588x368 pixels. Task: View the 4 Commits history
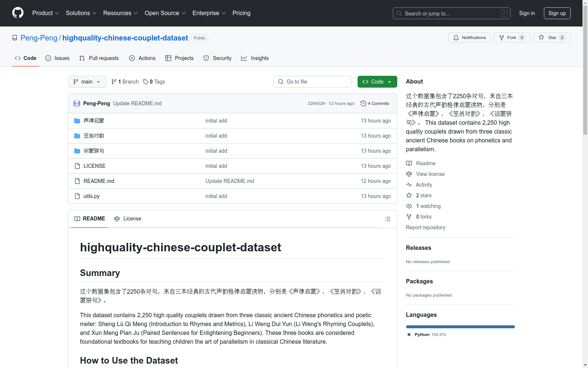(375, 103)
